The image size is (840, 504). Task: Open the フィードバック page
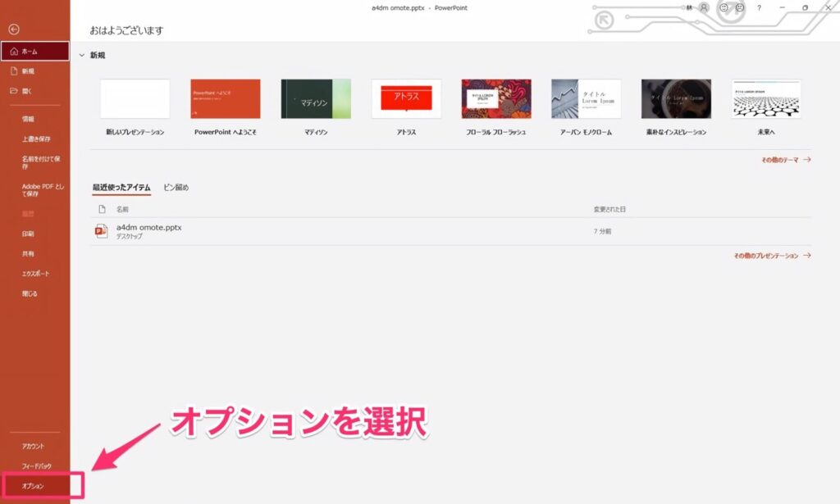click(x=34, y=466)
